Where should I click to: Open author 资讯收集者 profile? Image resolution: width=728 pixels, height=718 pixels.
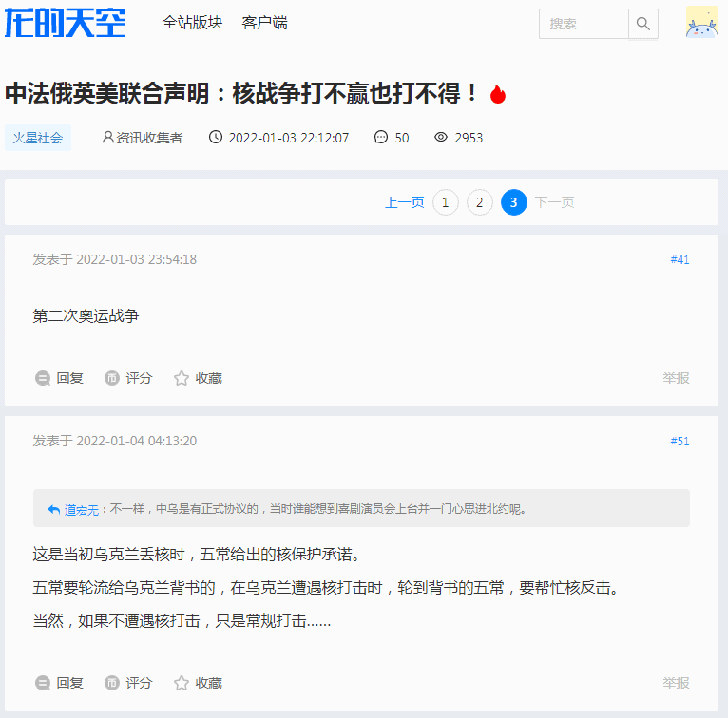pos(149,138)
